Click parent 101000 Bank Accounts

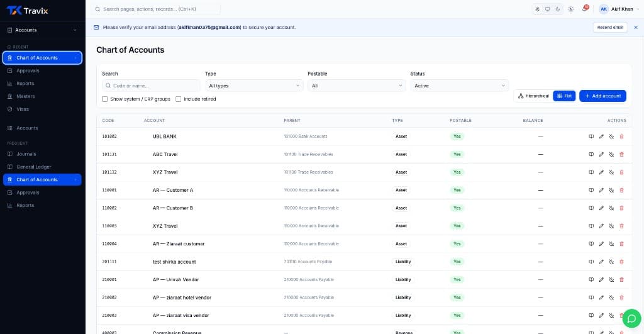(306, 136)
